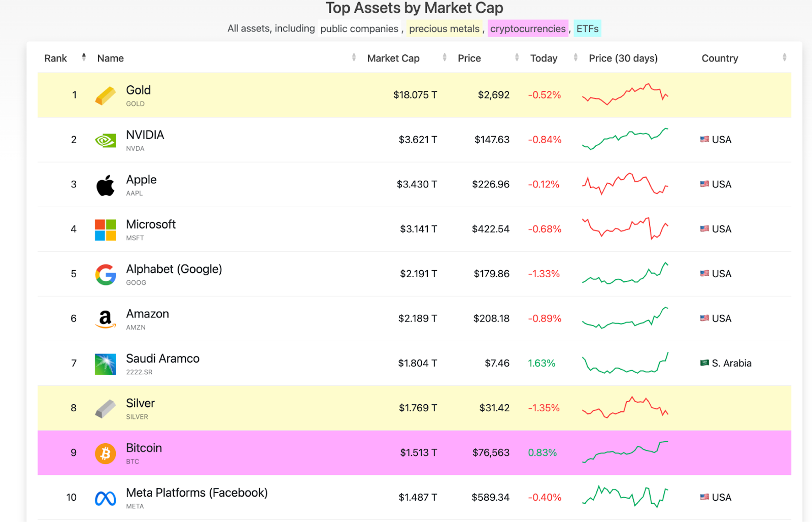Click the NVIDIA logo icon
Screen dimensions: 812x522
coord(106,140)
